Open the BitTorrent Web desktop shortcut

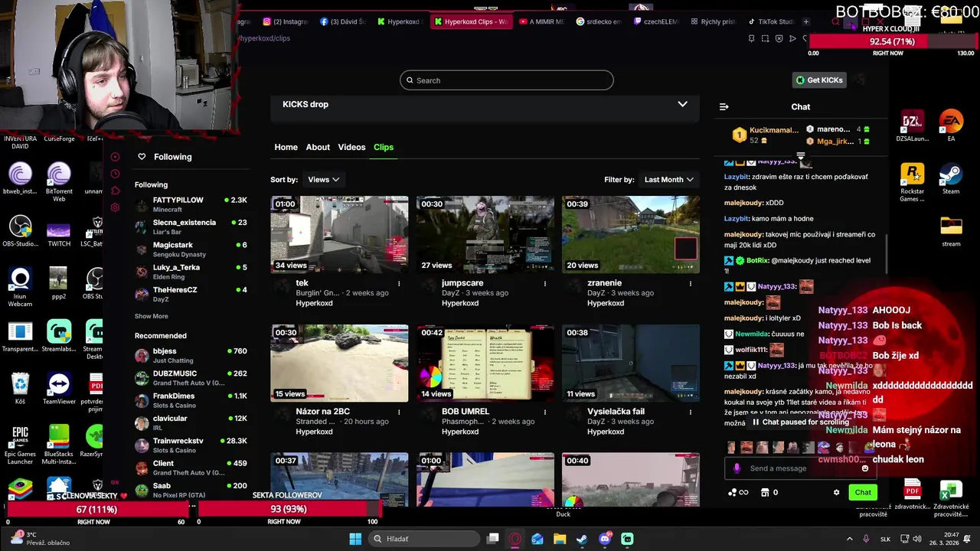click(58, 182)
